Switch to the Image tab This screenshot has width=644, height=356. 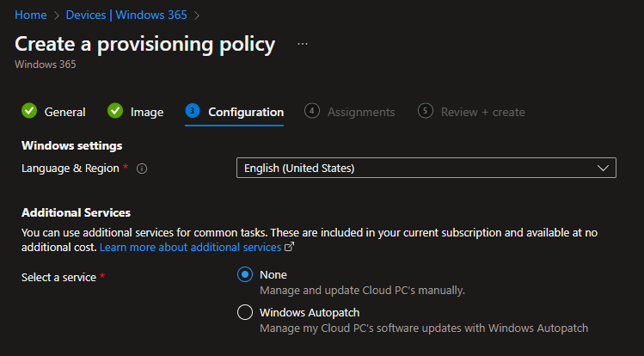coord(147,112)
